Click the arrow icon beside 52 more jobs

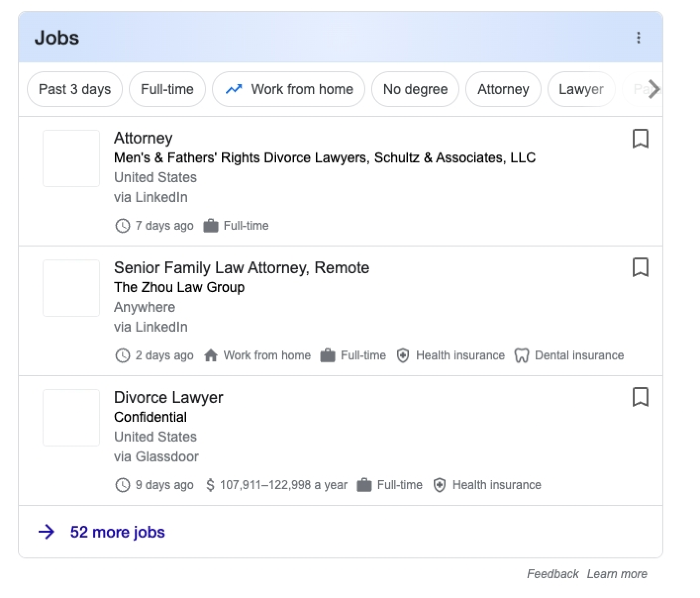(47, 532)
